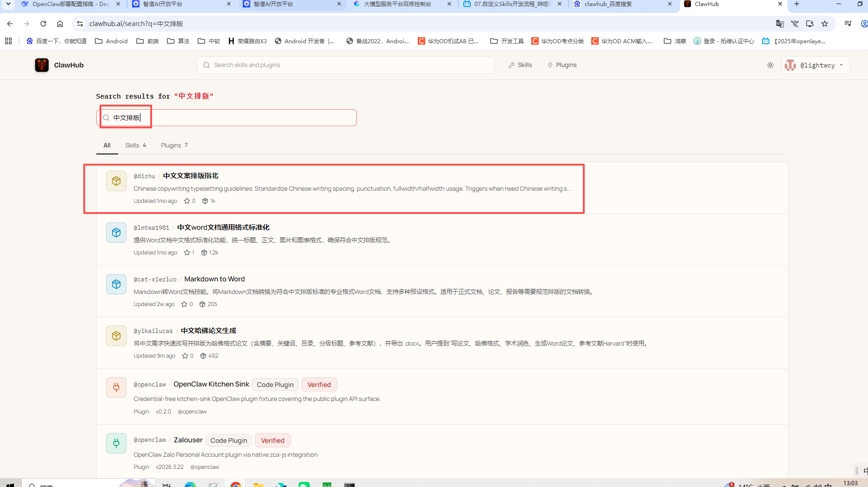
Task: Switch to the 大模型服务平台百炼控制台 tab
Action: pos(403,4)
